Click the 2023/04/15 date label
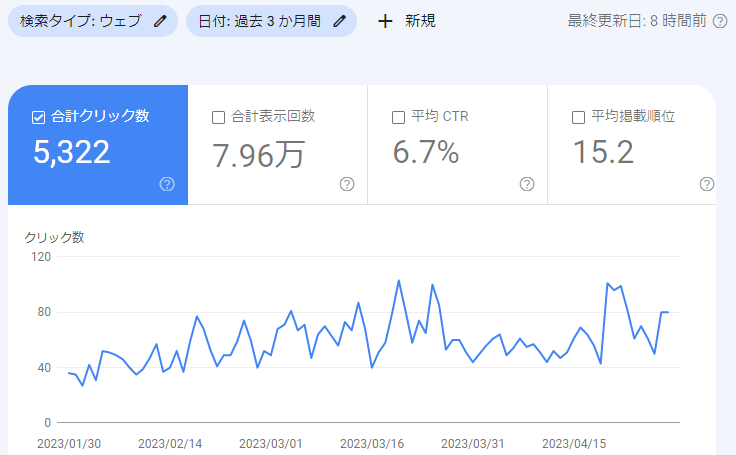 (574, 444)
